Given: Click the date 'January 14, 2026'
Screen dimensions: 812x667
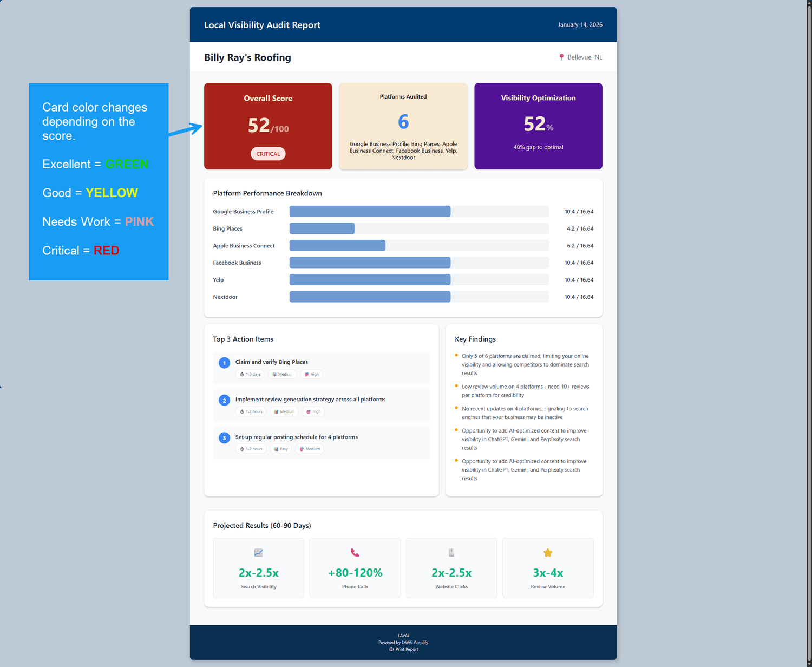Looking at the screenshot, I should 580,25.
